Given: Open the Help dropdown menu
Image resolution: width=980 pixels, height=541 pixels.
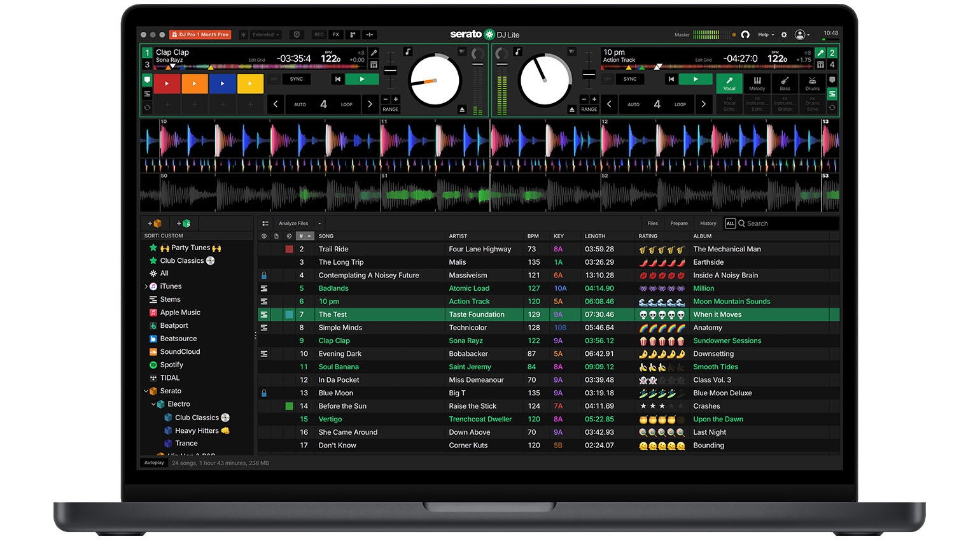Looking at the screenshot, I should (766, 34).
